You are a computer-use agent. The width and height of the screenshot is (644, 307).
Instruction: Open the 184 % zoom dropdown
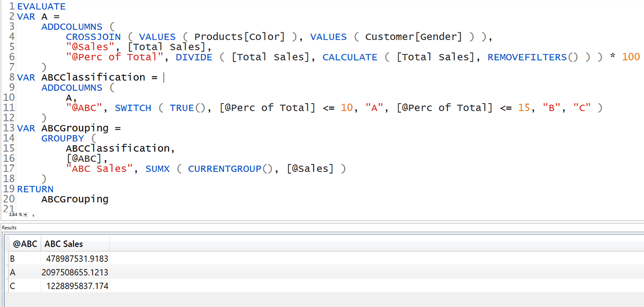click(x=26, y=215)
